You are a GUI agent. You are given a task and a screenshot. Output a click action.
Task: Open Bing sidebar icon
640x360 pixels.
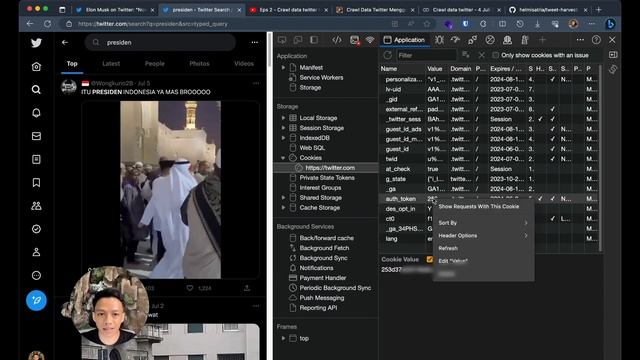610,24
